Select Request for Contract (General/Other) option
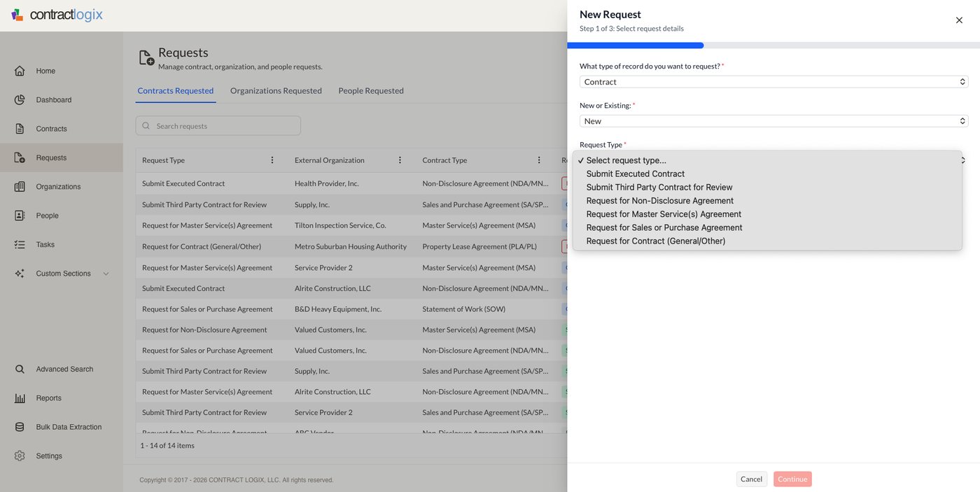Image resolution: width=980 pixels, height=492 pixels. pyautogui.click(x=766, y=241)
